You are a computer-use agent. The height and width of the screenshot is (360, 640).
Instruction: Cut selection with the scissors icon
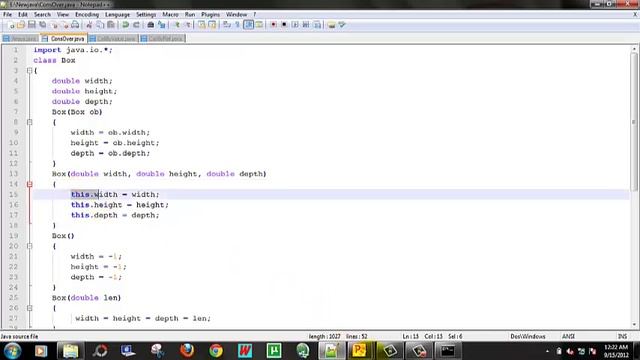click(x=89, y=25)
